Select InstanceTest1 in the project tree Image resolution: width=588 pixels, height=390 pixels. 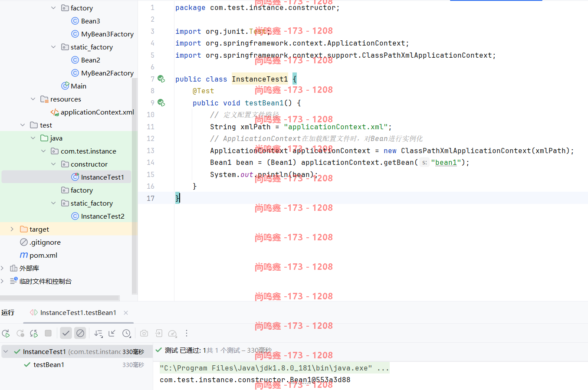tap(102, 177)
